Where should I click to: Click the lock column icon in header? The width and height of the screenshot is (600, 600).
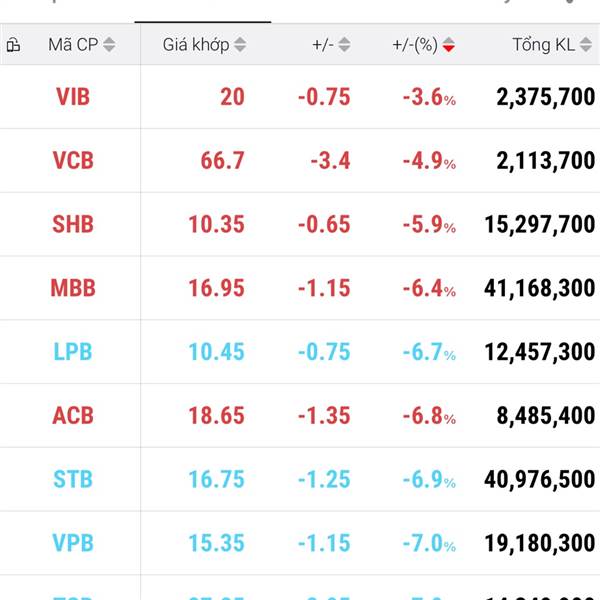(x=13, y=45)
